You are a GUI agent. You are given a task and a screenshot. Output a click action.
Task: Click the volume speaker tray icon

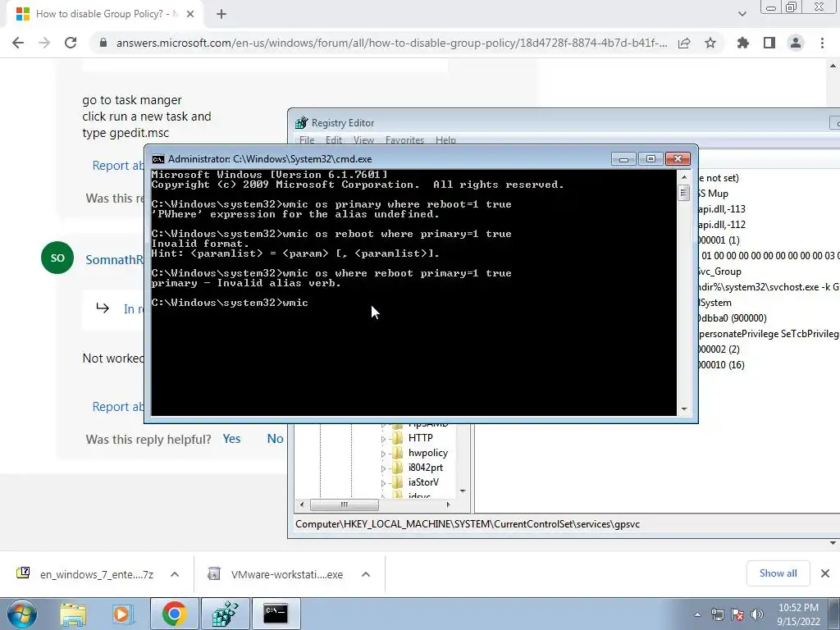(756, 614)
